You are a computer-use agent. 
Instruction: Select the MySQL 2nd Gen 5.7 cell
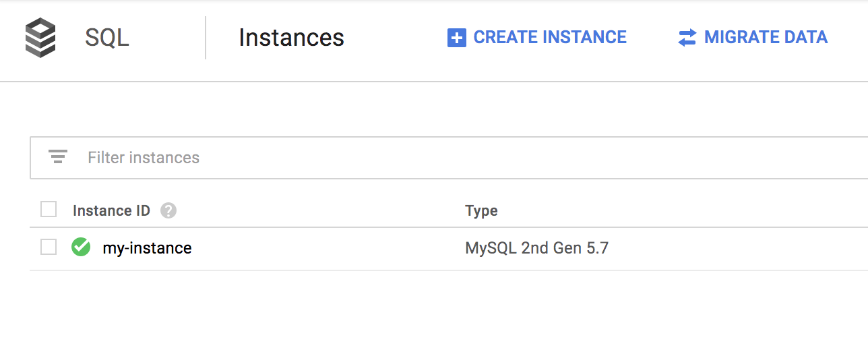(536, 248)
